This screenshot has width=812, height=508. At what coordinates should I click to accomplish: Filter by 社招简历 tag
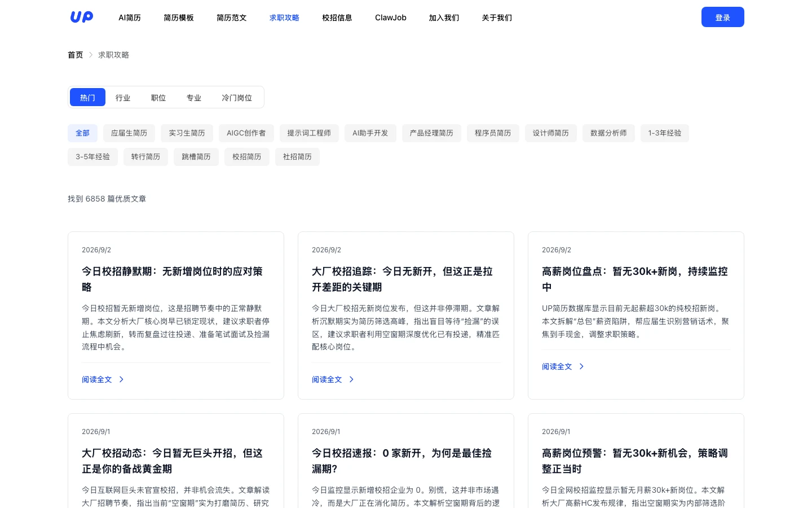297,157
